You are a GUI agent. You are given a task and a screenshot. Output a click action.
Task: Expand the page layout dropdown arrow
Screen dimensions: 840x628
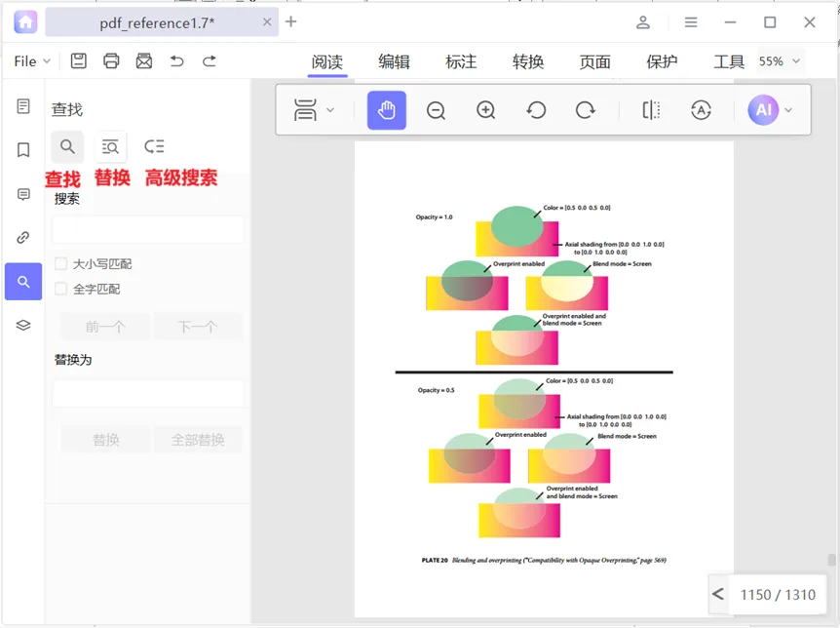pyautogui.click(x=330, y=110)
